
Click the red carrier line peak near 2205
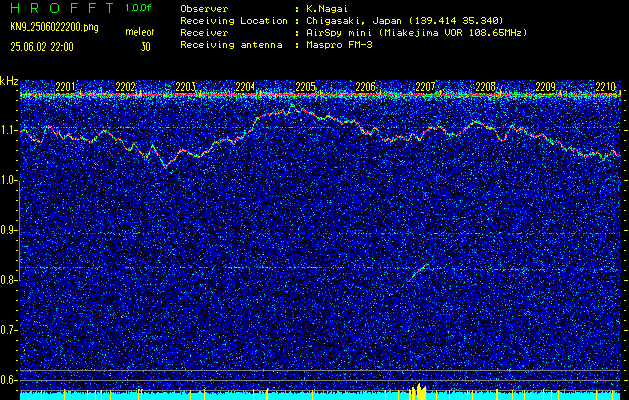292,108
